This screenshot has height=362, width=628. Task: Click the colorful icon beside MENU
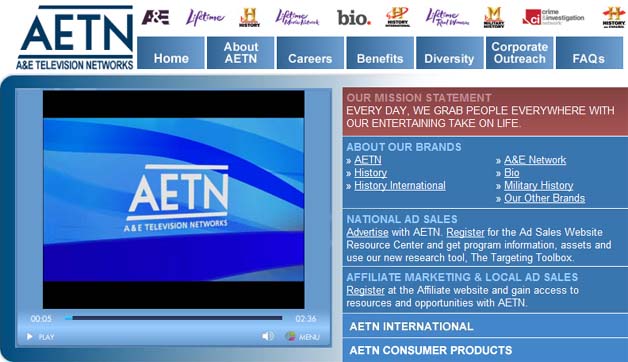point(290,336)
